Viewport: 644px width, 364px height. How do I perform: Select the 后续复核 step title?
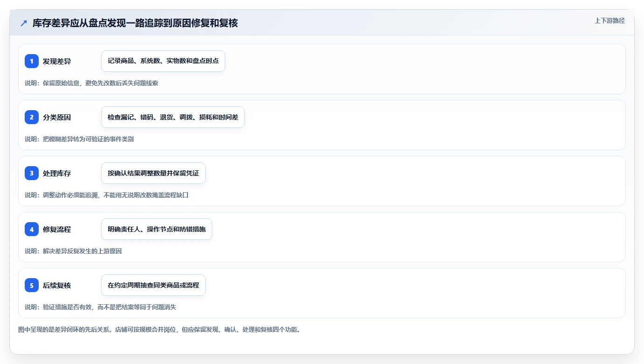[x=57, y=285]
